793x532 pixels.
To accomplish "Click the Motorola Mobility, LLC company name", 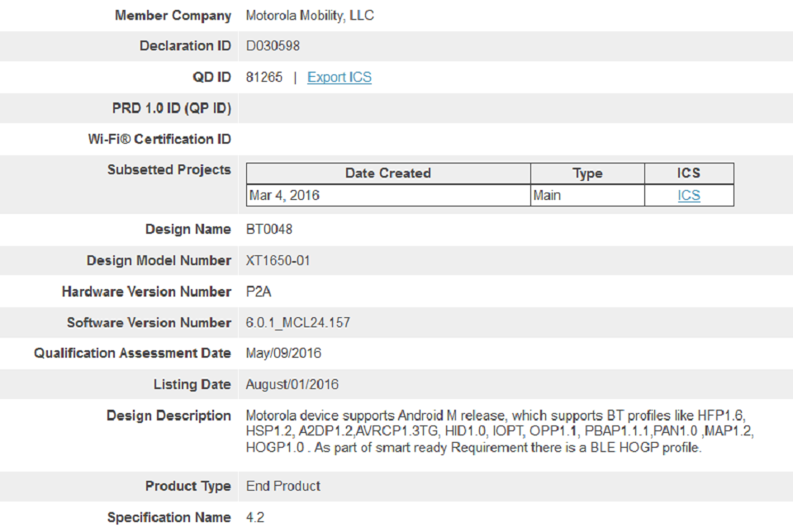I will pos(310,16).
